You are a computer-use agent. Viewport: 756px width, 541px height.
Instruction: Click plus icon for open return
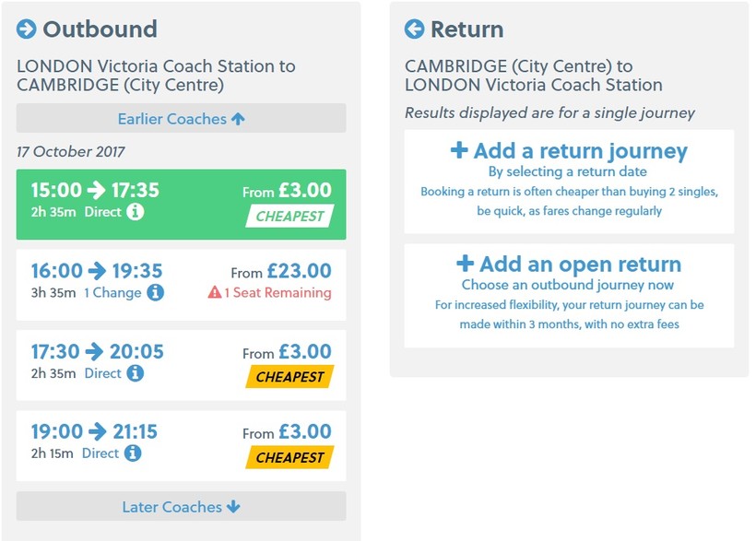pos(466,264)
